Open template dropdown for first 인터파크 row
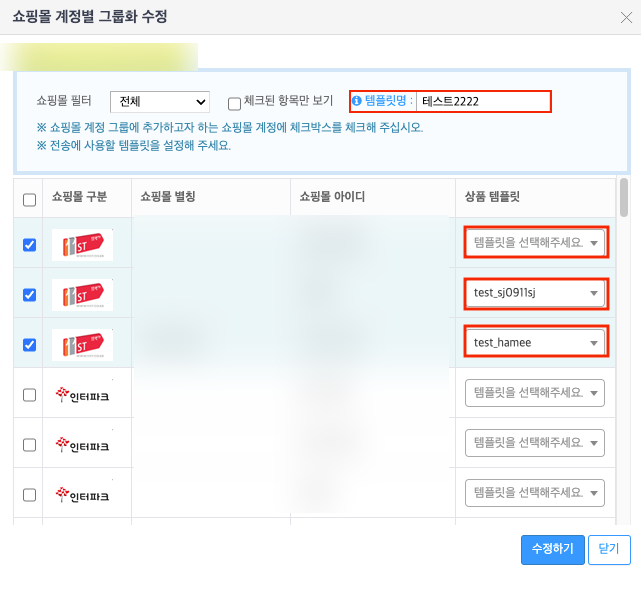The height and width of the screenshot is (591, 641). point(535,393)
